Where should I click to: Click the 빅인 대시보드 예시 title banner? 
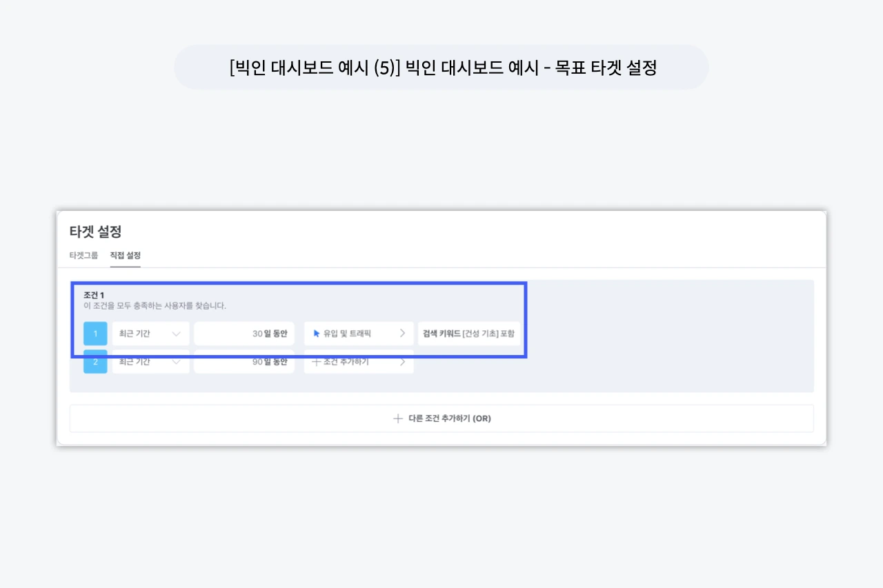tap(441, 68)
